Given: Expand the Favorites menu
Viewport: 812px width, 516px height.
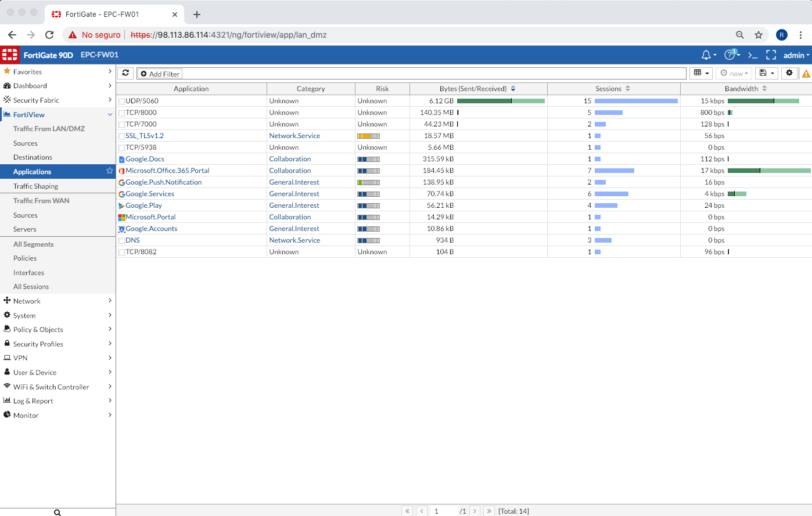Looking at the screenshot, I should pos(58,71).
